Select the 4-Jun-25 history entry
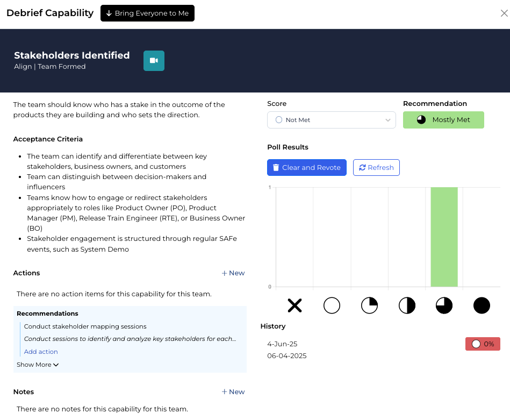Screen dimensions: 510x420 (282, 344)
